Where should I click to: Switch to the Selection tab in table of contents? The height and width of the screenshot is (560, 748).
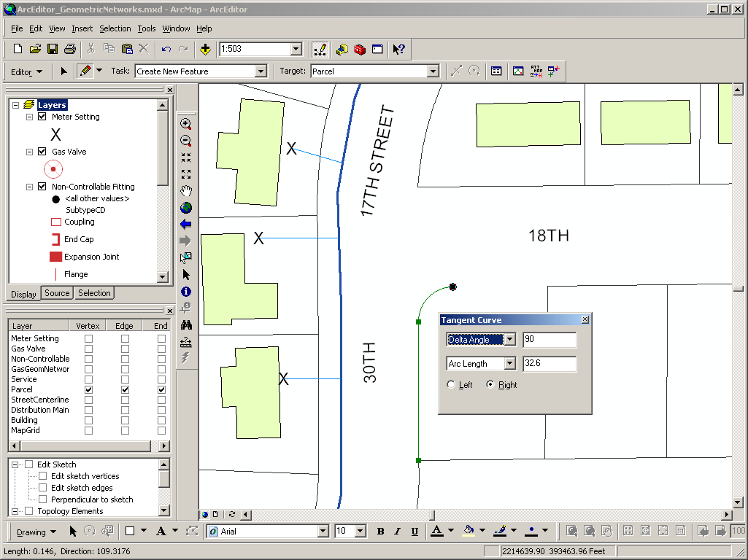point(94,293)
